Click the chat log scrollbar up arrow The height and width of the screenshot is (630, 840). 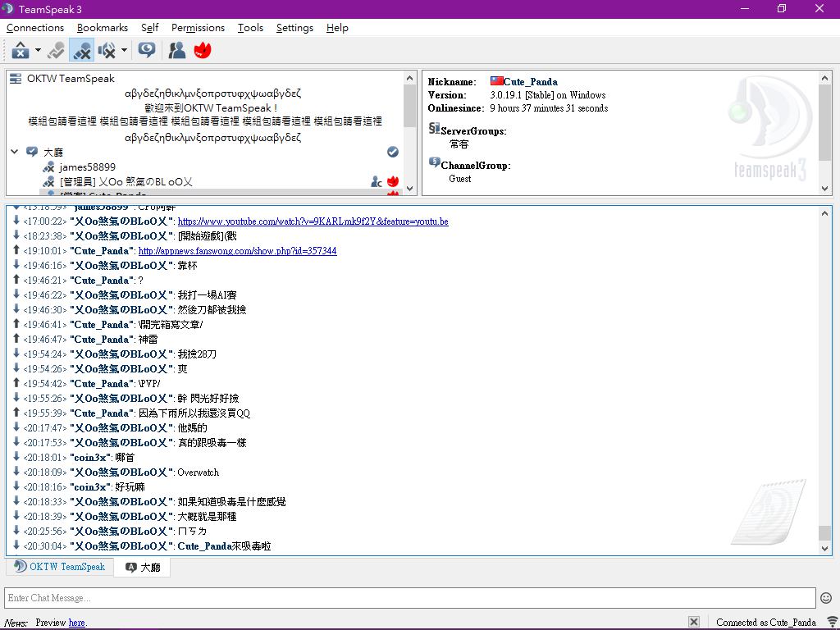coord(824,212)
